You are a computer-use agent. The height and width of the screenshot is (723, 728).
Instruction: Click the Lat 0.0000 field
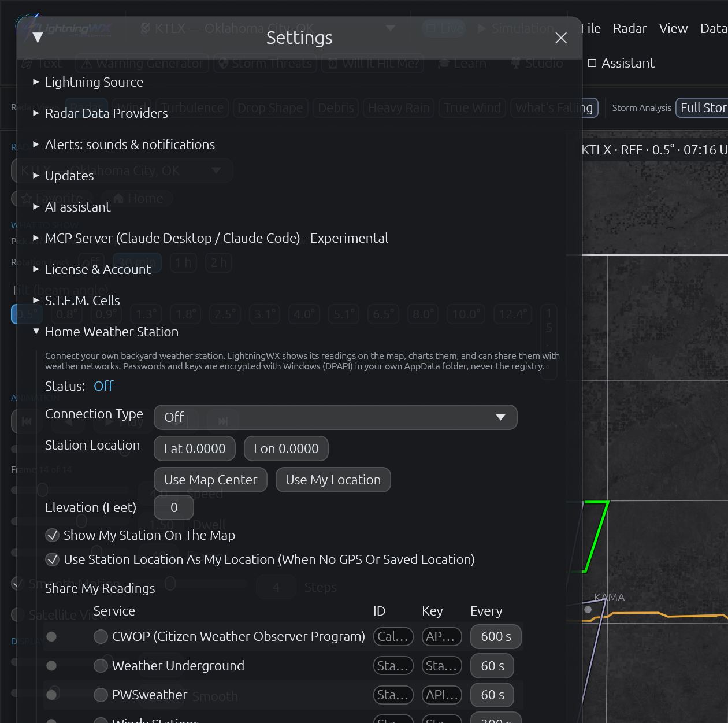pyautogui.click(x=195, y=448)
